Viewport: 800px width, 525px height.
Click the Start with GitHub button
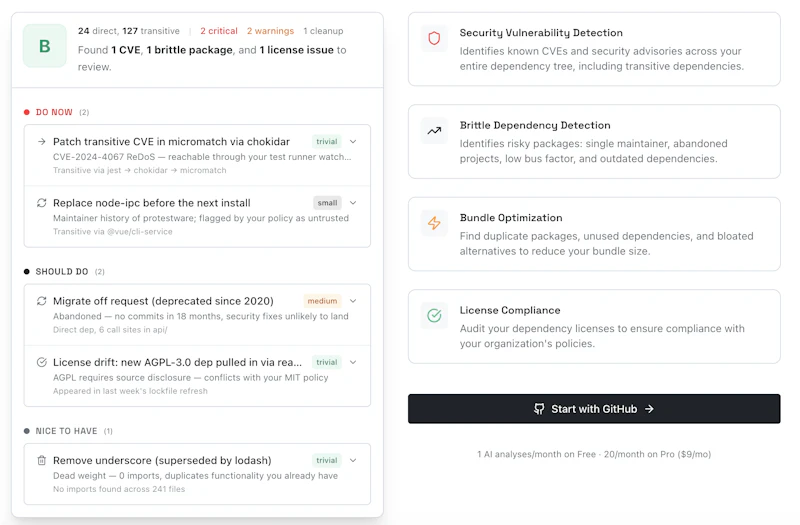[594, 409]
